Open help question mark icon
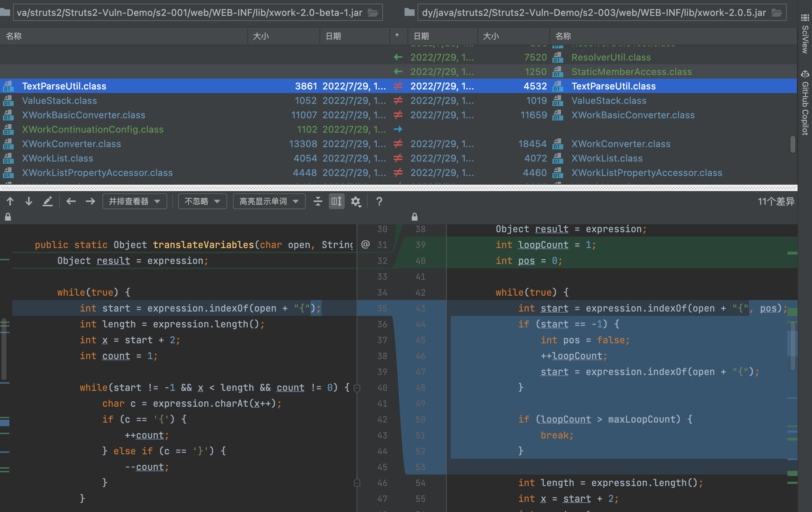Screen dimensions: 812x512 (x=379, y=201)
